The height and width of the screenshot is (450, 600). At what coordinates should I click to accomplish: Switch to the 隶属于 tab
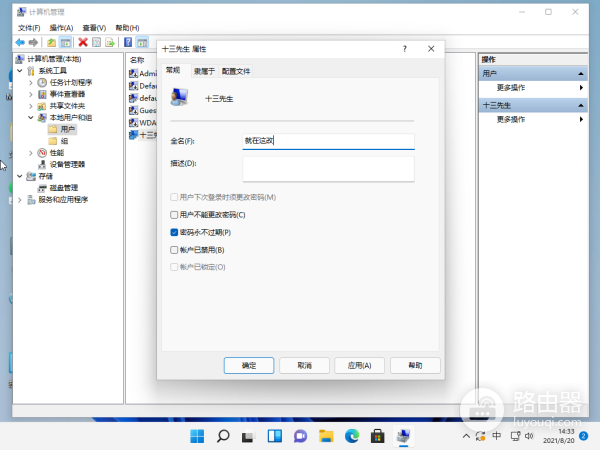point(204,71)
